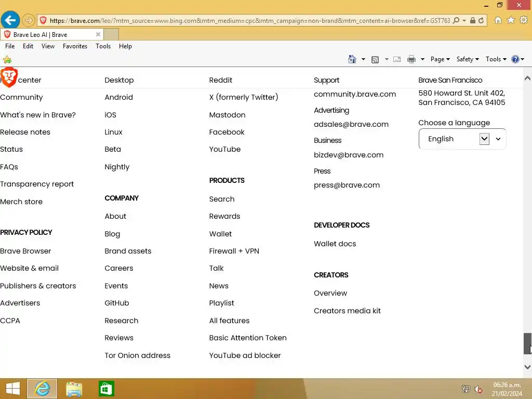Viewport: 532px width, 399px height.
Task: Open Favorites star icon at top right
Action: pos(511,20)
